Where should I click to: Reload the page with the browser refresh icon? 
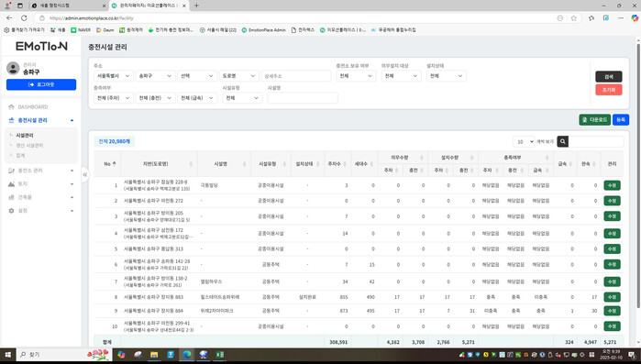(x=24, y=18)
